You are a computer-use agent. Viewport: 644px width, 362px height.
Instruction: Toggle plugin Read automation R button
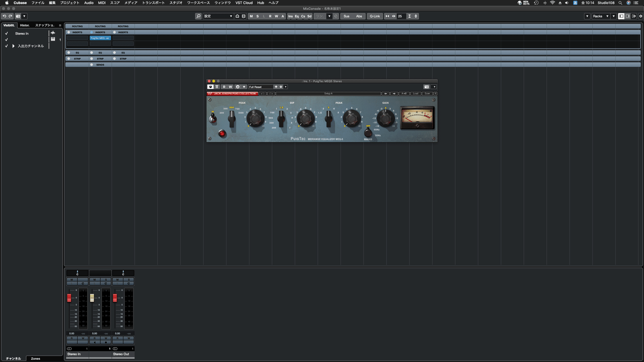pyautogui.click(x=224, y=86)
